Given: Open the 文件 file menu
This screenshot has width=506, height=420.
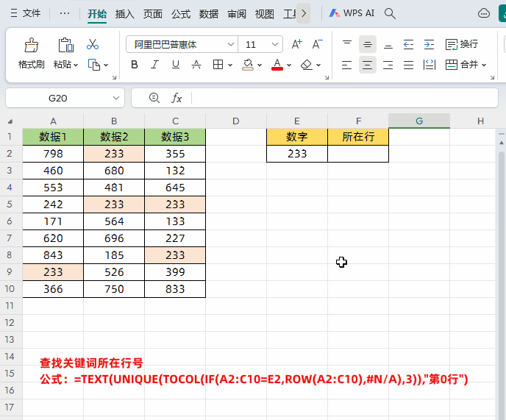Looking at the screenshot, I should click(x=26, y=13).
